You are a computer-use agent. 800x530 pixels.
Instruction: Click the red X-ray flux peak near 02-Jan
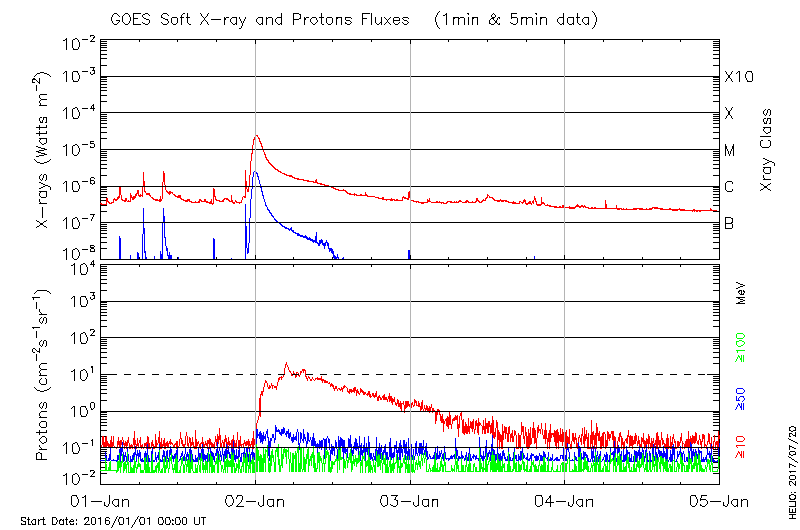click(x=257, y=136)
